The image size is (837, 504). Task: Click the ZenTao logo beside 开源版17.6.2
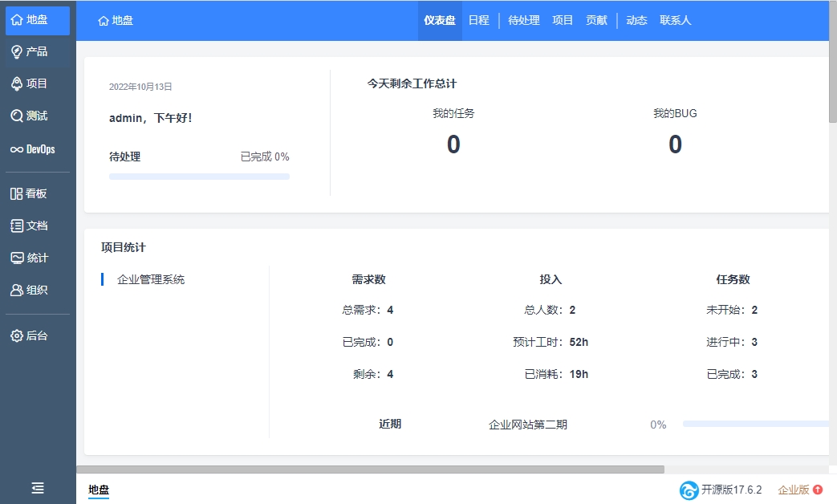689,490
